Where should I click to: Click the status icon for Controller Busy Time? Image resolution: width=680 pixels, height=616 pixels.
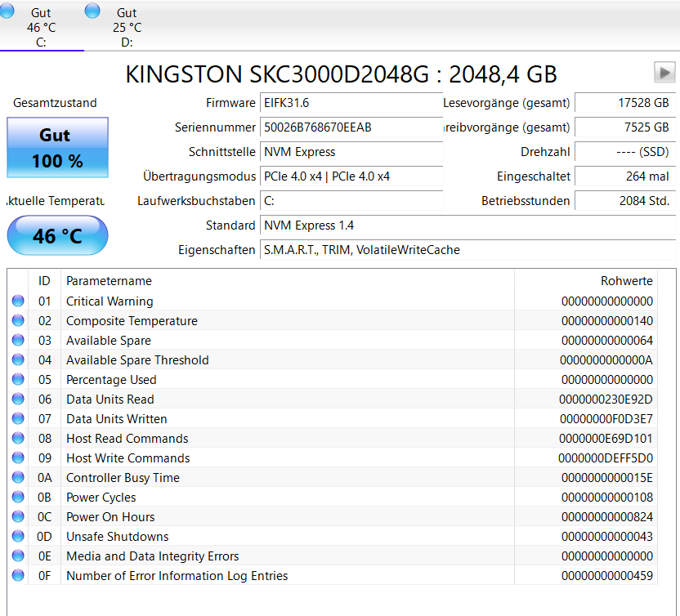tap(18, 477)
